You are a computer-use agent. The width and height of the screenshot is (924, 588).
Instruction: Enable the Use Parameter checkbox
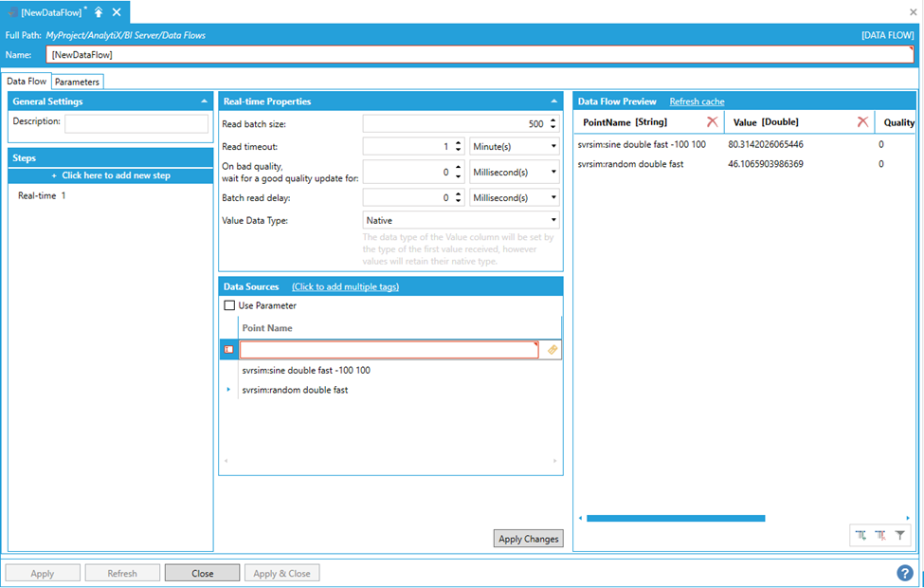point(229,305)
